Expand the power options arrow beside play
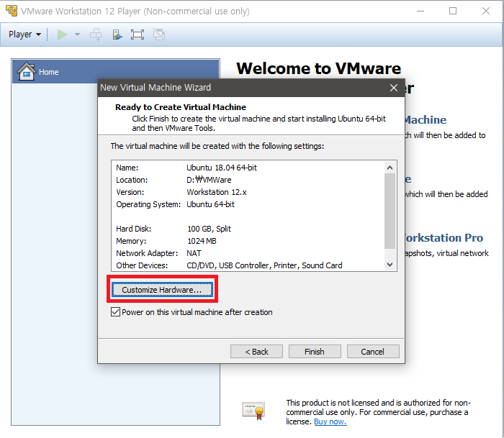Viewport: 504px width, 438px height. pyautogui.click(x=77, y=35)
